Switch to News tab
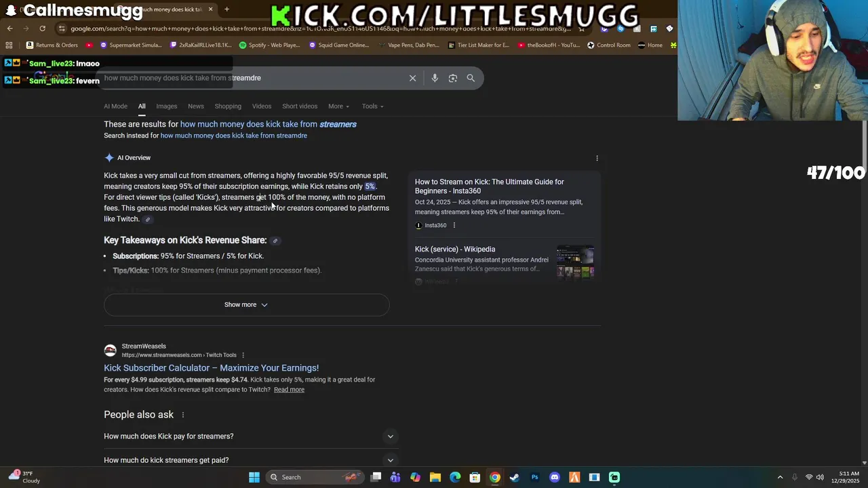This screenshot has width=868, height=488. tap(195, 106)
